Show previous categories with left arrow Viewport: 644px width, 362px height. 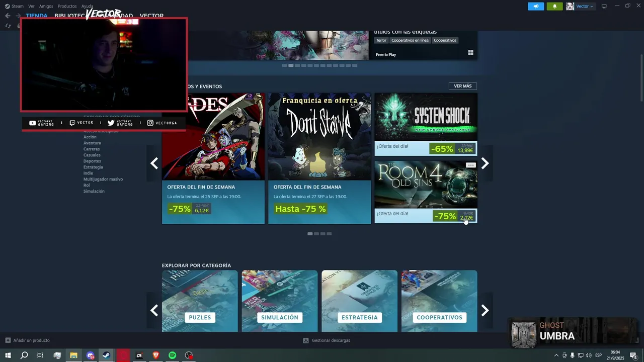[154, 310]
